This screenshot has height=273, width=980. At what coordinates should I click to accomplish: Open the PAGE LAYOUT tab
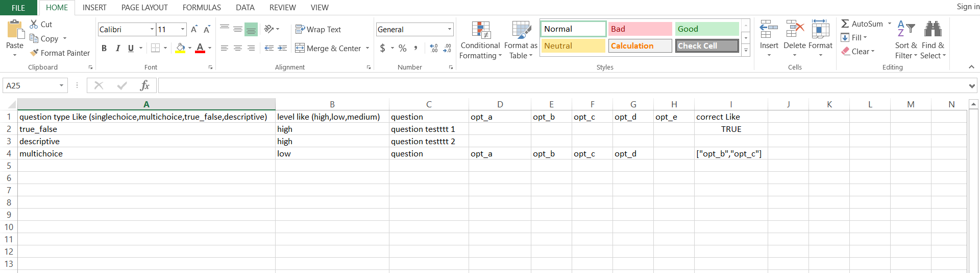pyautogui.click(x=144, y=8)
